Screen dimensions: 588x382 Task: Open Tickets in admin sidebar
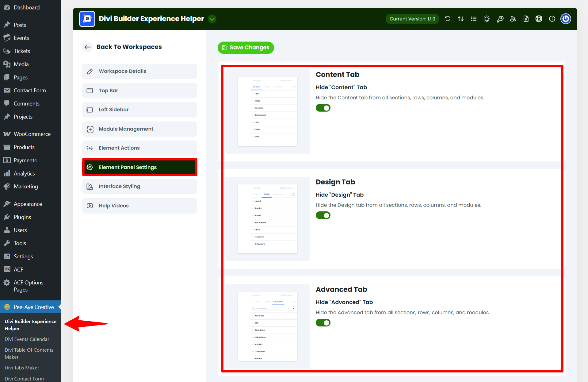[x=31, y=51]
